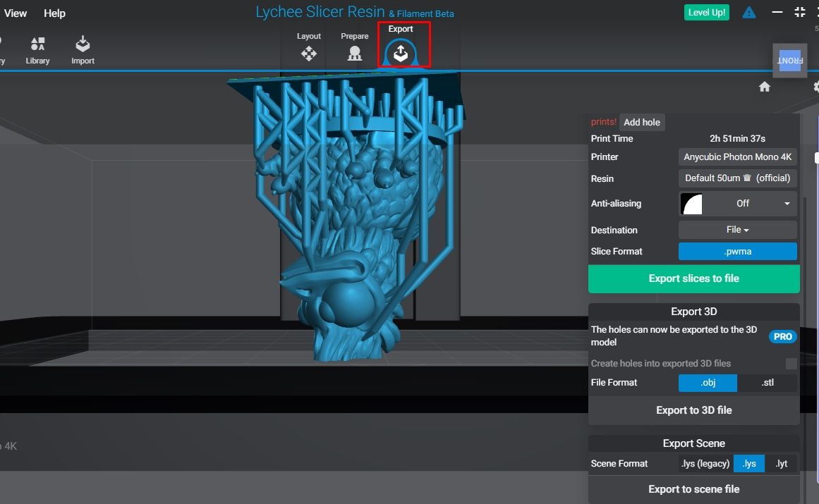
Task: Switch to Layout mode
Action: pyautogui.click(x=309, y=47)
